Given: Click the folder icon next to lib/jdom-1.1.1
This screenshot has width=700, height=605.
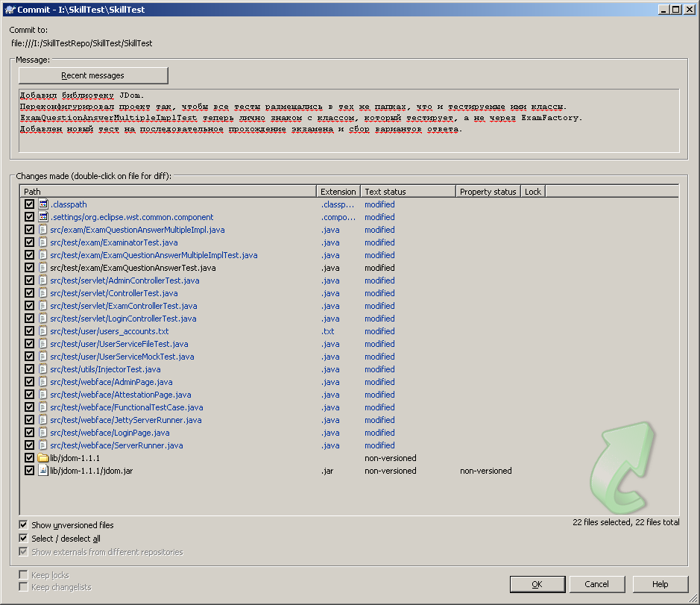Looking at the screenshot, I should click(42, 457).
